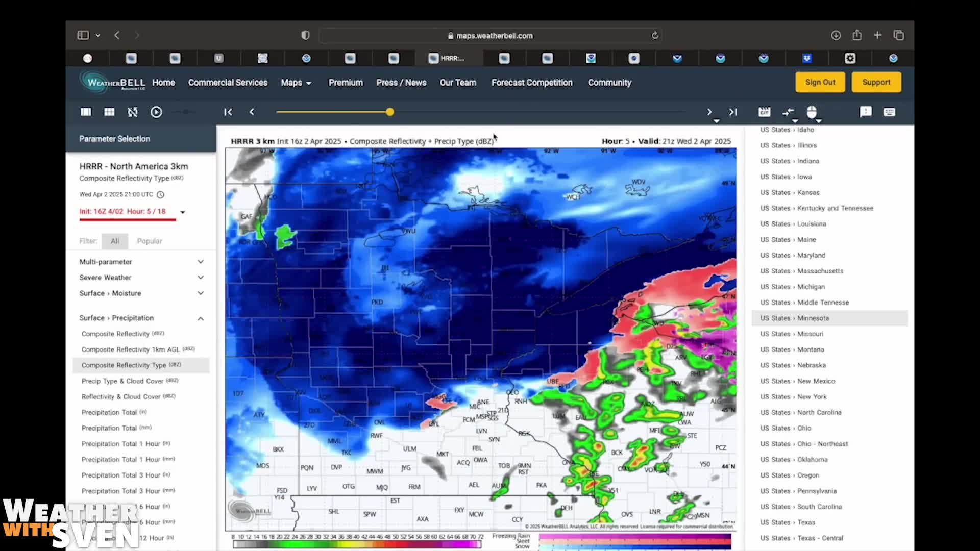Image resolution: width=980 pixels, height=551 pixels.
Task: Open the keyboard shortcuts panel
Action: click(x=889, y=112)
